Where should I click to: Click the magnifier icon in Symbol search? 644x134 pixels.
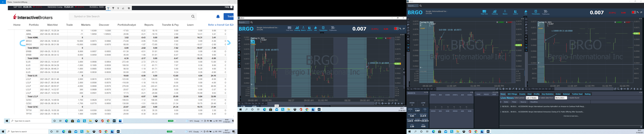(x=193, y=17)
